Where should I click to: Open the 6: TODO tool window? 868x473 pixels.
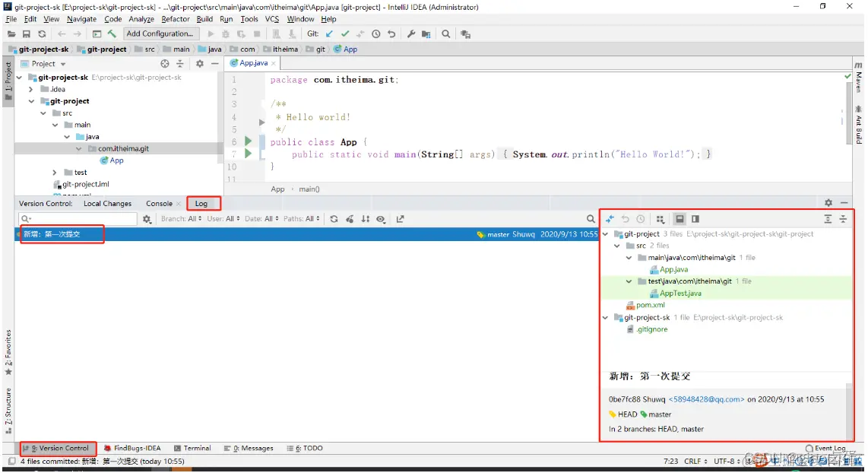305,448
